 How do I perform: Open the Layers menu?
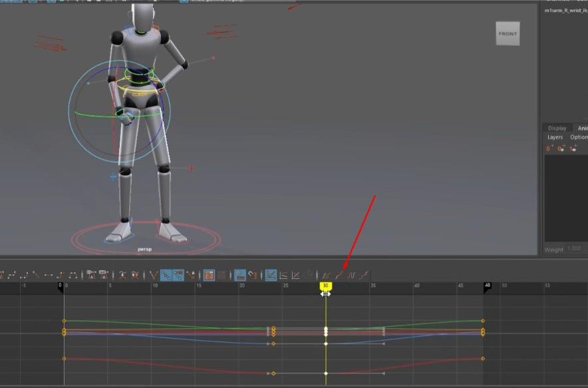pos(555,137)
